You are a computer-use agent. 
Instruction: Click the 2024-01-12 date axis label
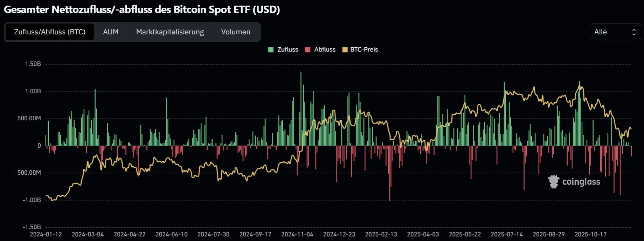point(46,234)
